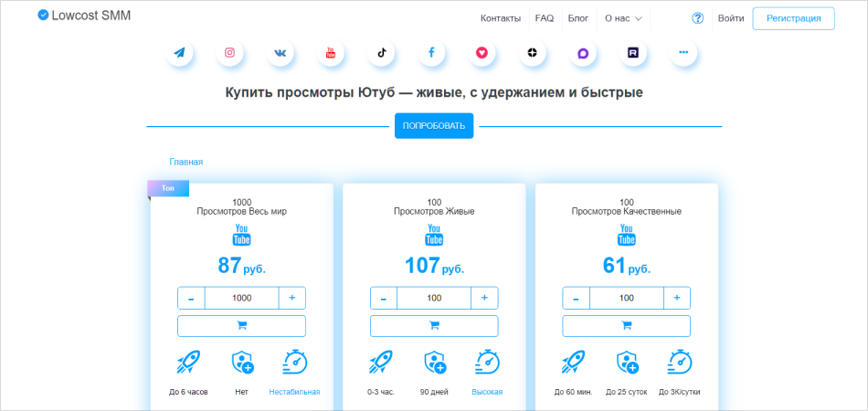Click the 0-3 час. label
The image size is (868, 411).
coord(381,392)
